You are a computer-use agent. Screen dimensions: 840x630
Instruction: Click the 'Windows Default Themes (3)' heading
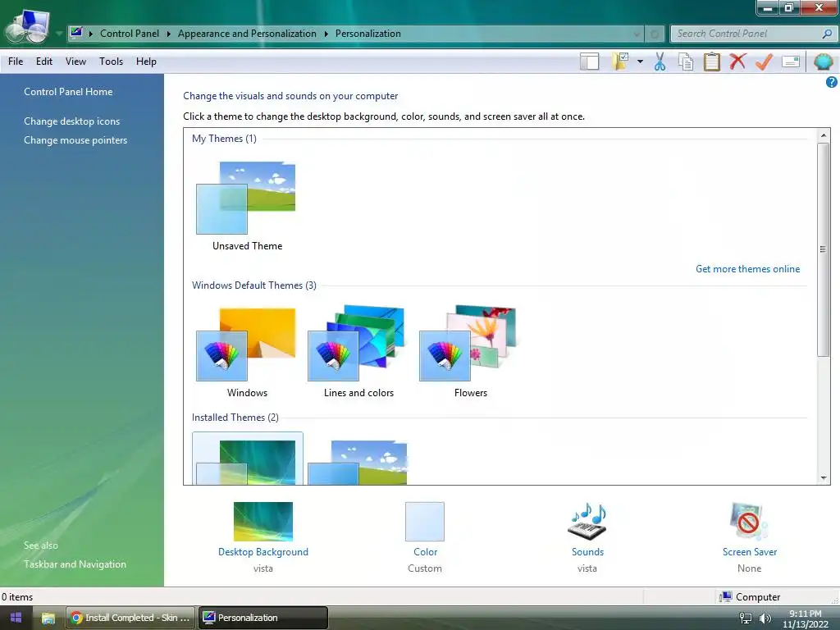click(x=254, y=285)
